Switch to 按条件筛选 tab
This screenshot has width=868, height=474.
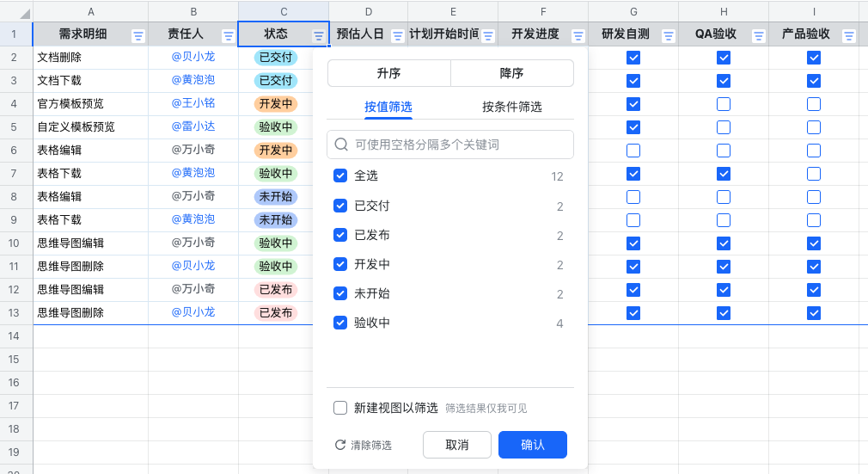(512, 107)
